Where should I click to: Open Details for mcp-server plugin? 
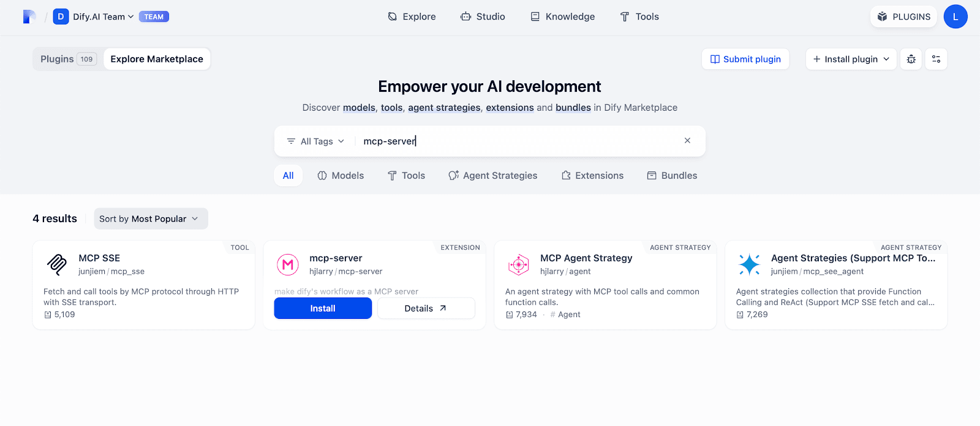pyautogui.click(x=426, y=308)
